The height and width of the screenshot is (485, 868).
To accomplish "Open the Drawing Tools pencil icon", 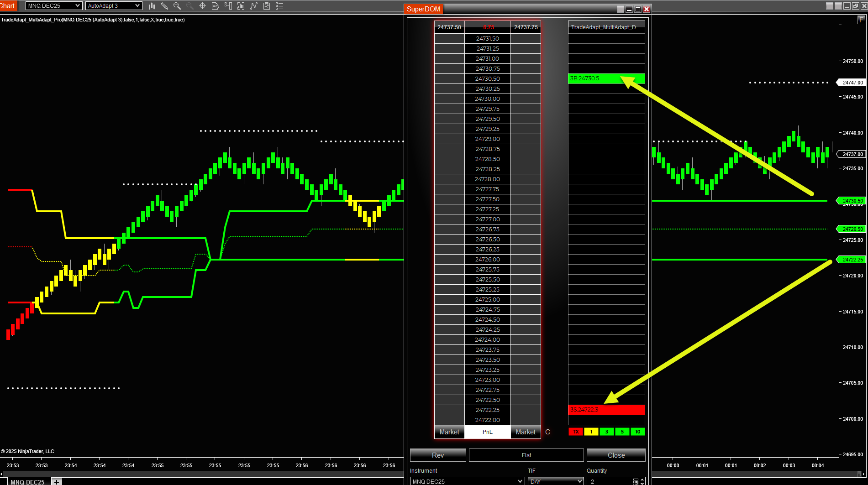I will coord(164,6).
